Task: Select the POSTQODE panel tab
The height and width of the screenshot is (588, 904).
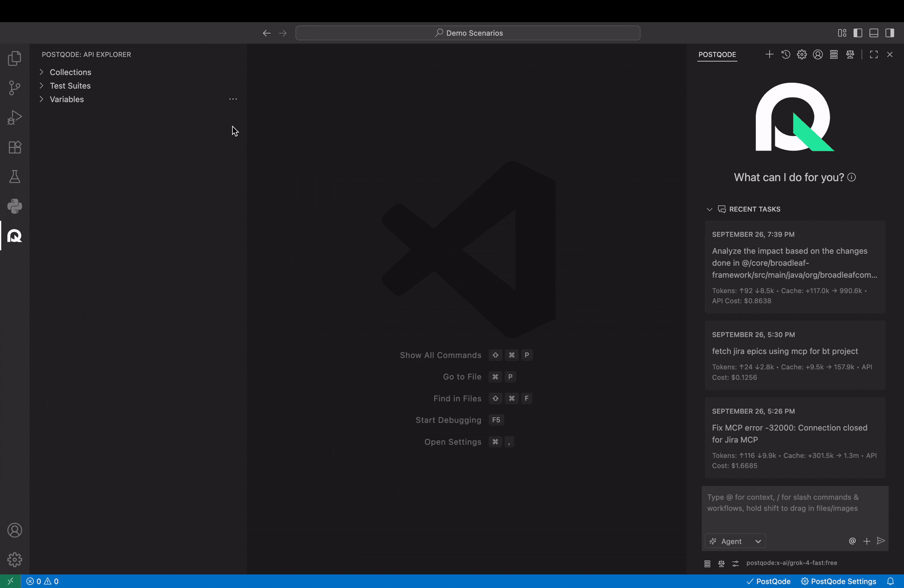Action: [717, 55]
